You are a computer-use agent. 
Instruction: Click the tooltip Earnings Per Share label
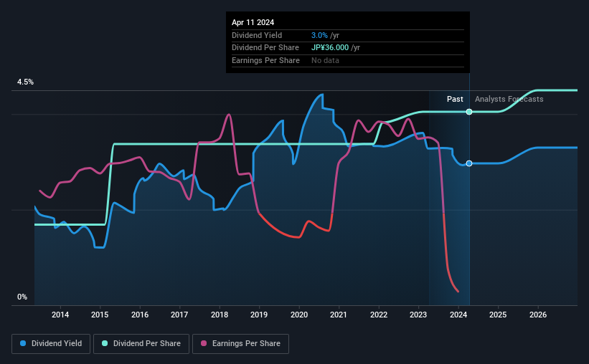pyautogui.click(x=265, y=60)
